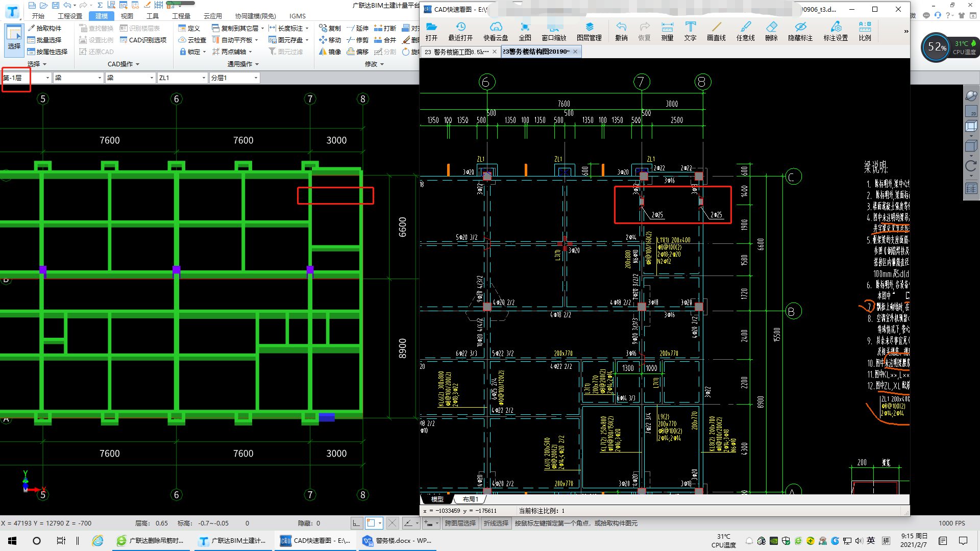980x551 pixels.
Task: Open the 工程量 ribbon tab
Action: 181,16
